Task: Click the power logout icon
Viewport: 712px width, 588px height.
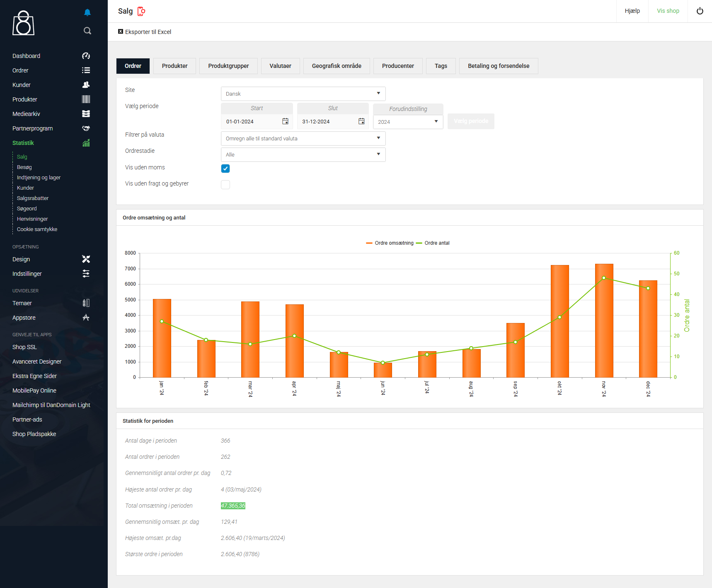Action: click(700, 11)
